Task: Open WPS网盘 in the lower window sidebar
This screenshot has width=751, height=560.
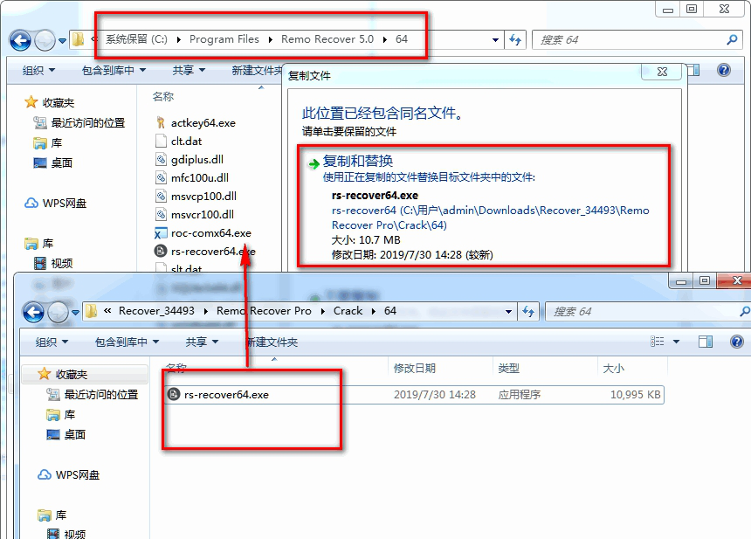Action: tap(77, 475)
